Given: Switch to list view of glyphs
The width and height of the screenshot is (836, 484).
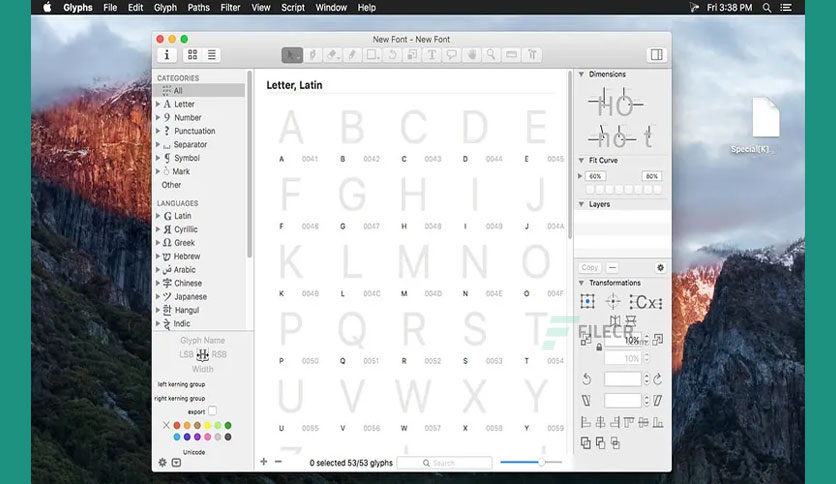Looking at the screenshot, I should coord(212,55).
